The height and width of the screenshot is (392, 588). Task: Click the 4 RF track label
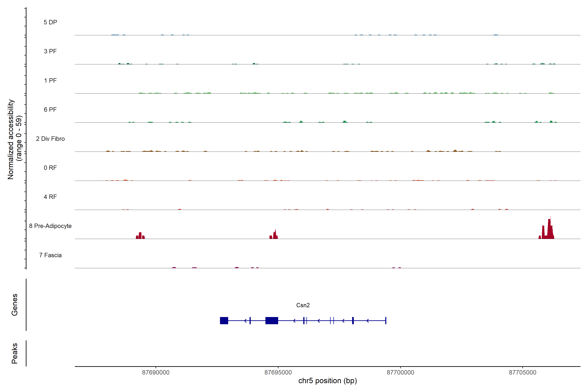click(x=50, y=197)
